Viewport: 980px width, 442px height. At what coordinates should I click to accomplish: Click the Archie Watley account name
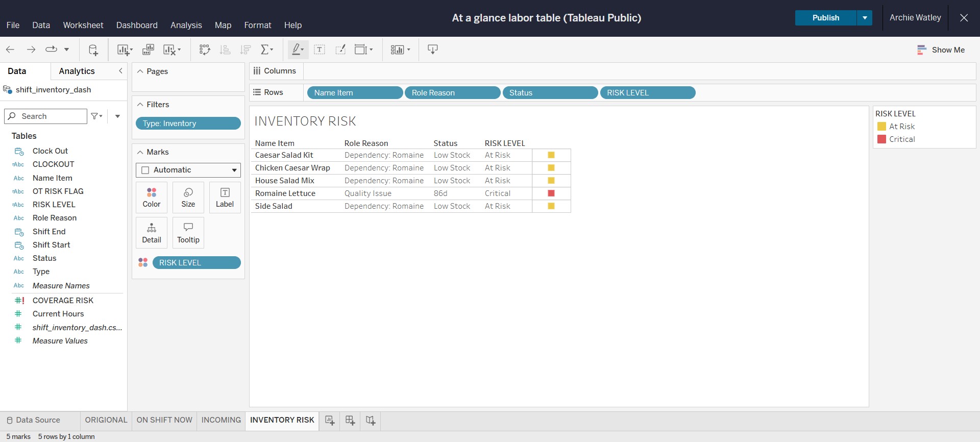915,18
